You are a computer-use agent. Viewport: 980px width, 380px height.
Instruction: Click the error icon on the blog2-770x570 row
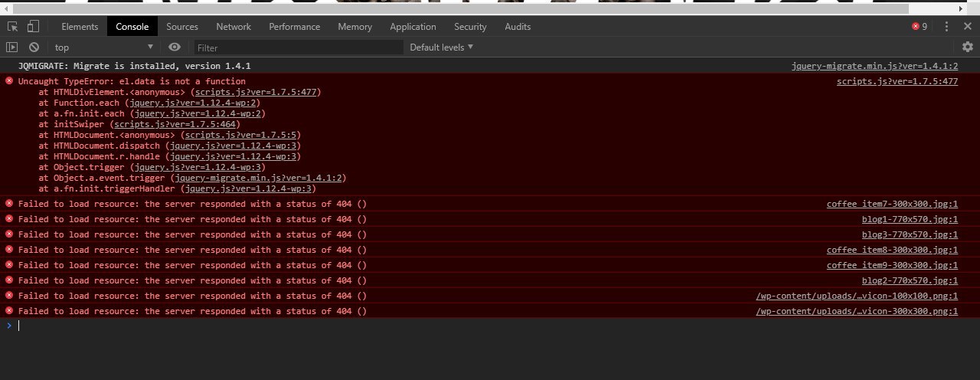click(x=9, y=280)
